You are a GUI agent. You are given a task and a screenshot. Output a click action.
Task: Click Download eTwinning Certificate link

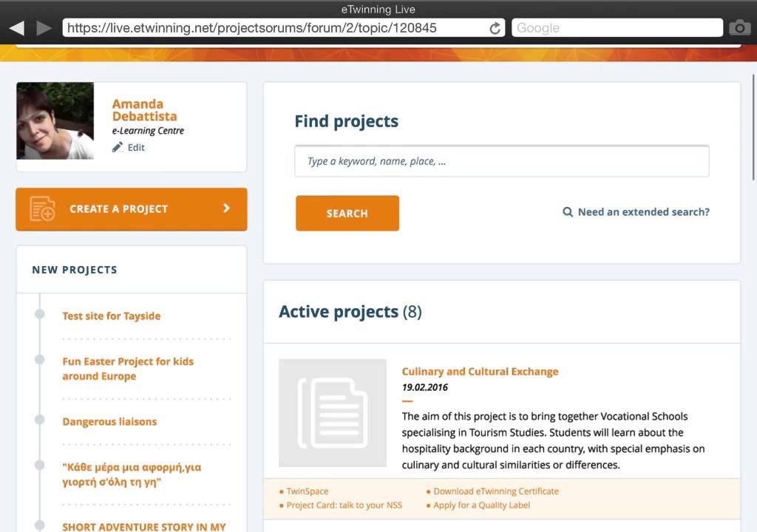click(x=496, y=491)
